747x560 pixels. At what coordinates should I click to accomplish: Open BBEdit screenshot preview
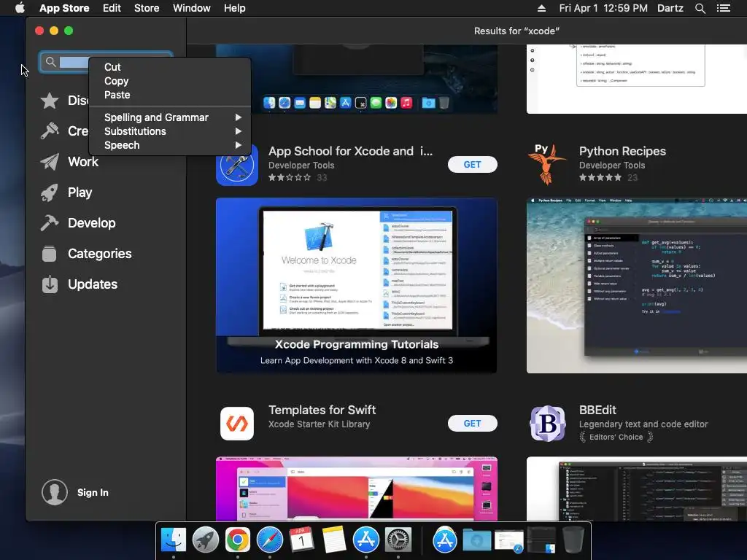(x=636, y=489)
